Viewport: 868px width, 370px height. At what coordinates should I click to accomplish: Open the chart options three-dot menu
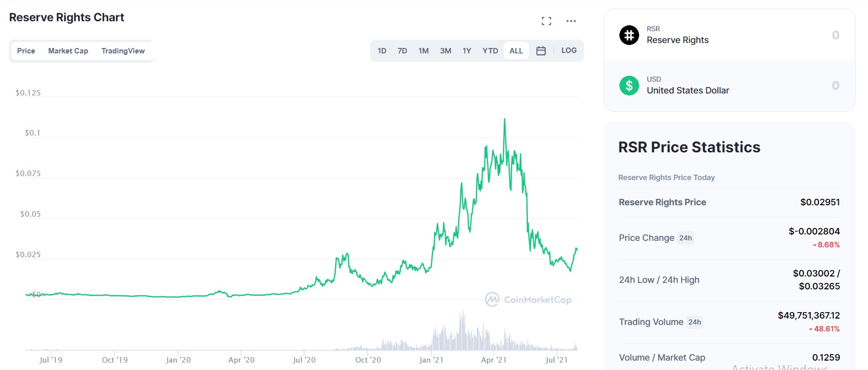(571, 21)
